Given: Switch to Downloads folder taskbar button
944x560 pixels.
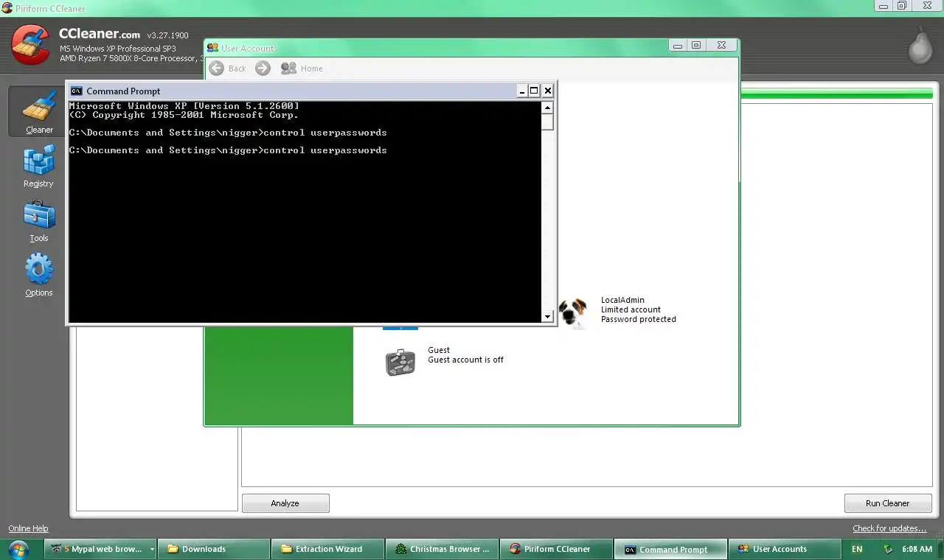Looking at the screenshot, I should click(215, 549).
